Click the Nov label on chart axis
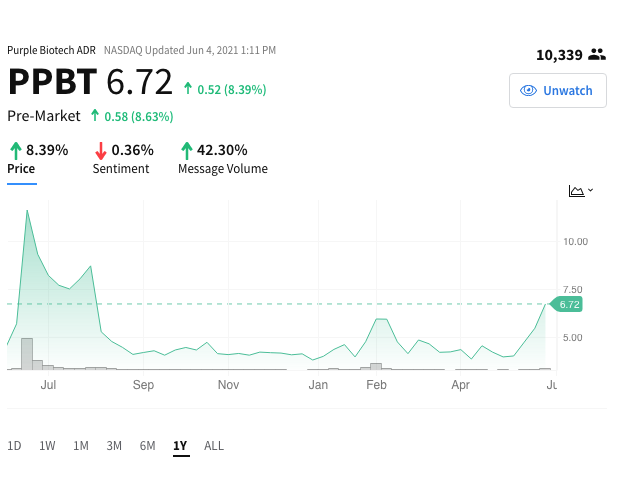The width and height of the screenshot is (618, 481). [x=229, y=384]
